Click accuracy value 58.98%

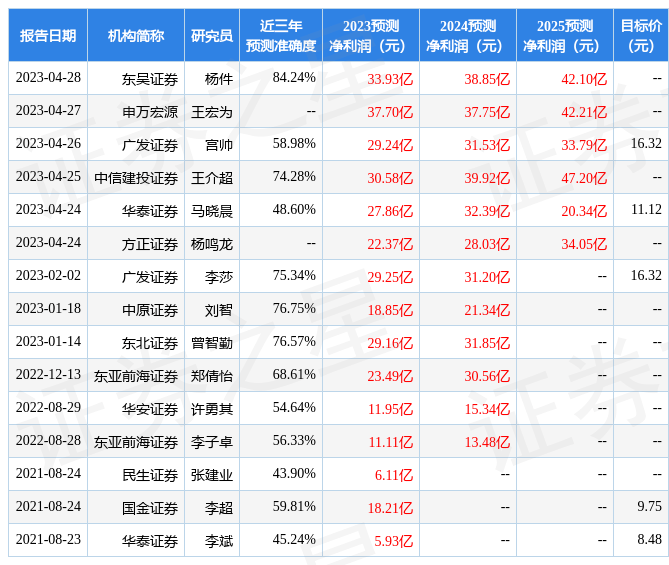click(294, 143)
